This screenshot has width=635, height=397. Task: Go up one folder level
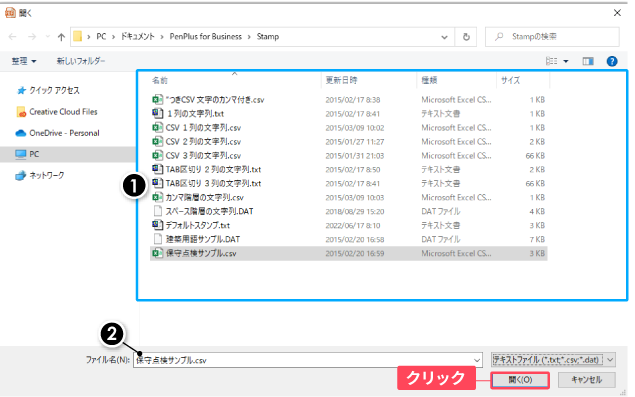61,37
